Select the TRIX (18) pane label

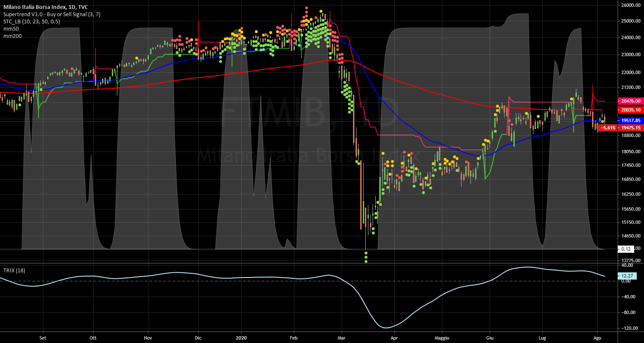tap(14, 270)
